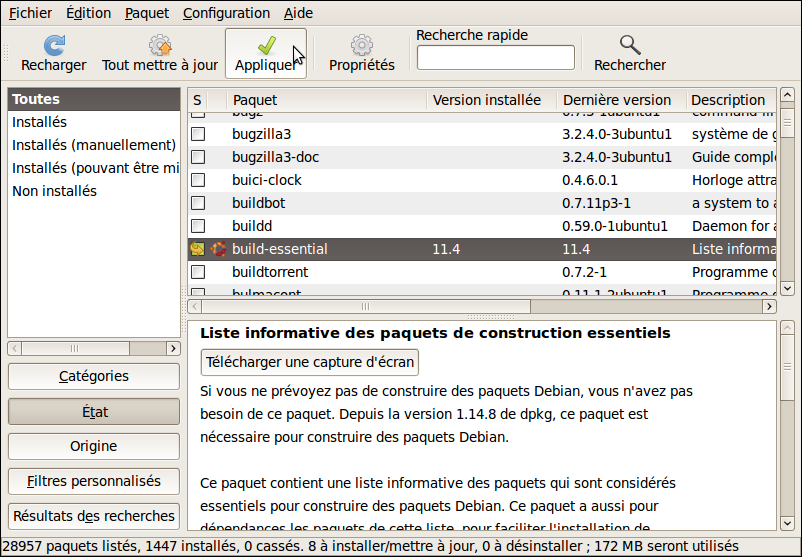Click build-essential status marked icon
The image size is (802, 557).
click(x=198, y=249)
